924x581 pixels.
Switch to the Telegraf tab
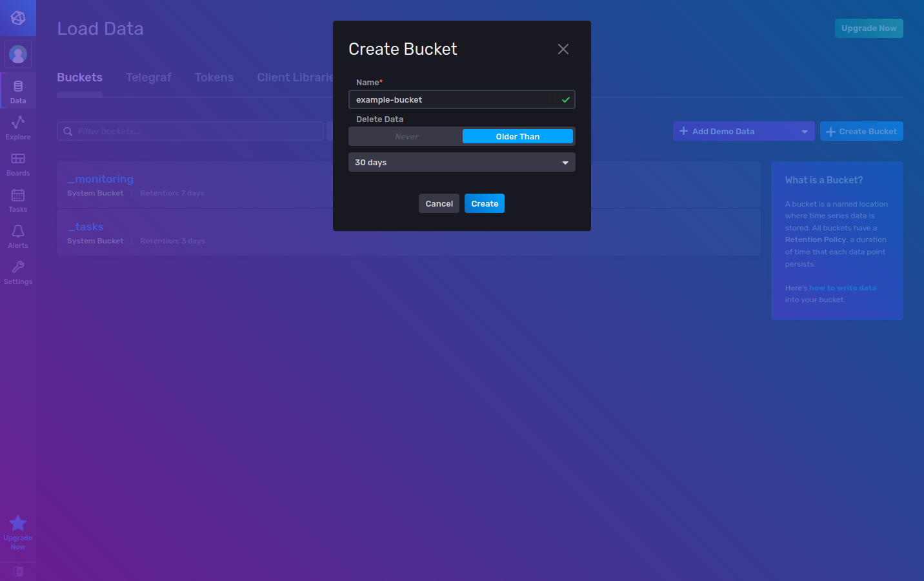point(148,77)
